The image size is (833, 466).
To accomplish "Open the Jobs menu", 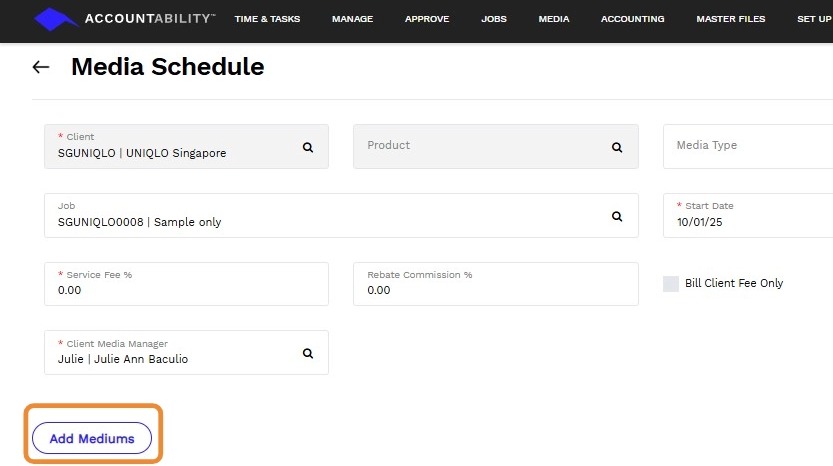I will pos(494,19).
